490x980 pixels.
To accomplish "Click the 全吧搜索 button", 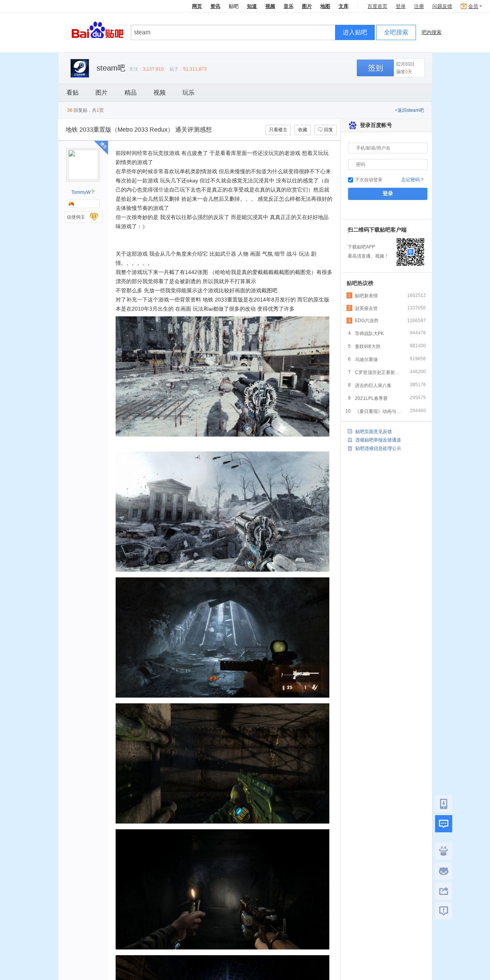I will [396, 32].
